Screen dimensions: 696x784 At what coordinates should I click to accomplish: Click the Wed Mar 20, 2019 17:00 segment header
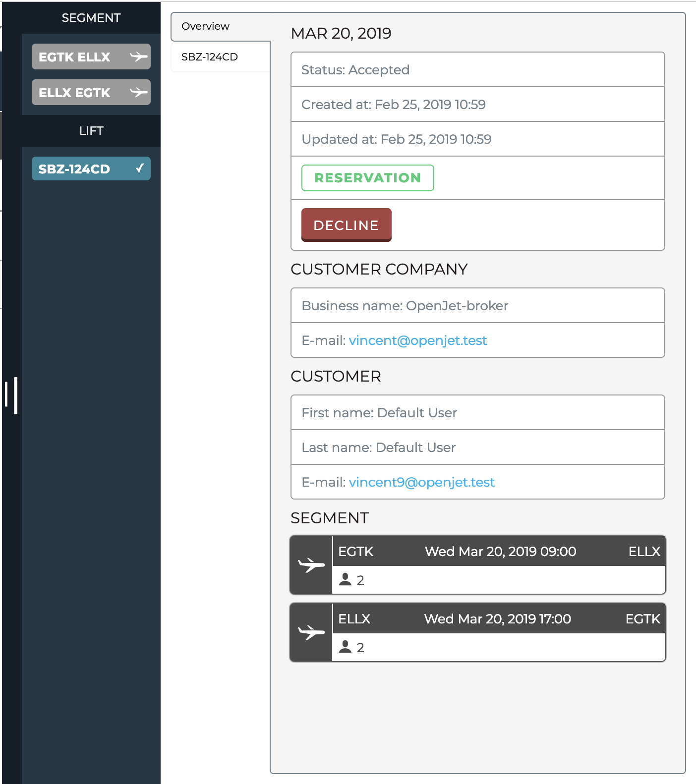(497, 619)
